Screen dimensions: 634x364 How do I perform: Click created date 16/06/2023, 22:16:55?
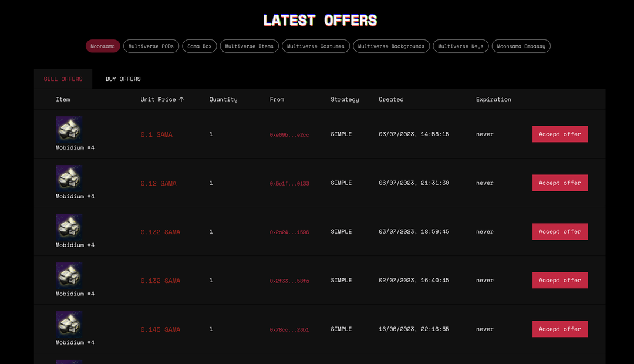tap(414, 329)
